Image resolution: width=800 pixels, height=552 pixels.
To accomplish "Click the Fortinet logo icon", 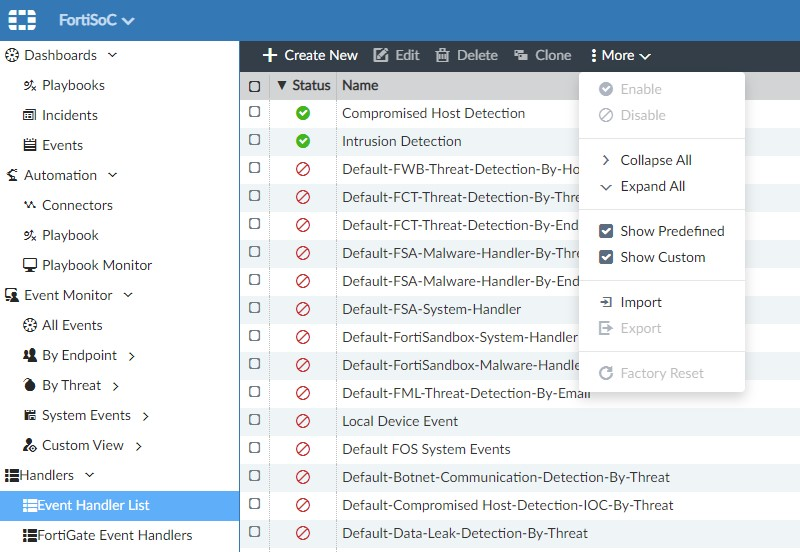I will 22,20.
